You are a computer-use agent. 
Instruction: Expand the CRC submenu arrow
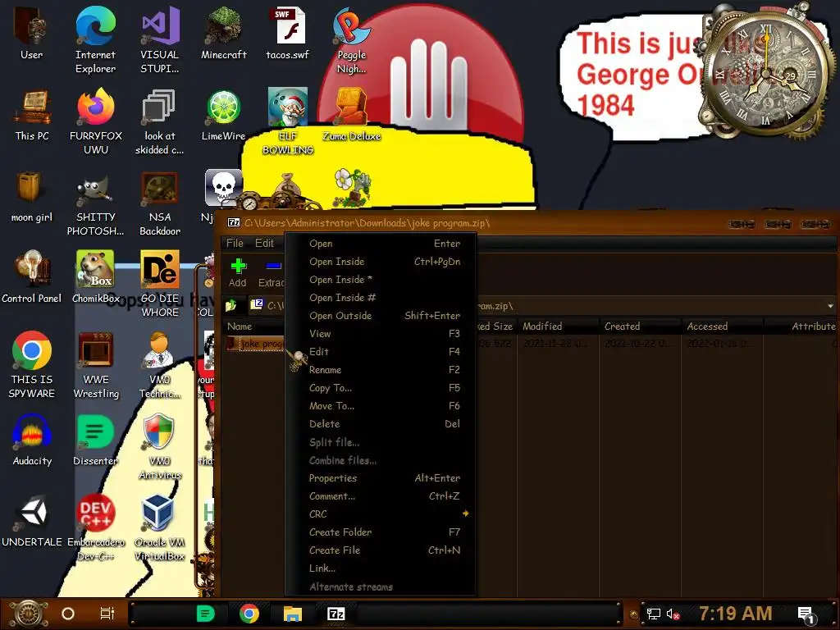pos(466,514)
